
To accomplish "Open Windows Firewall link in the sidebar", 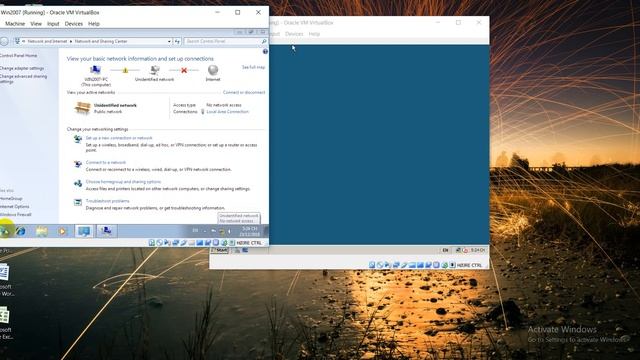I will click(16, 214).
